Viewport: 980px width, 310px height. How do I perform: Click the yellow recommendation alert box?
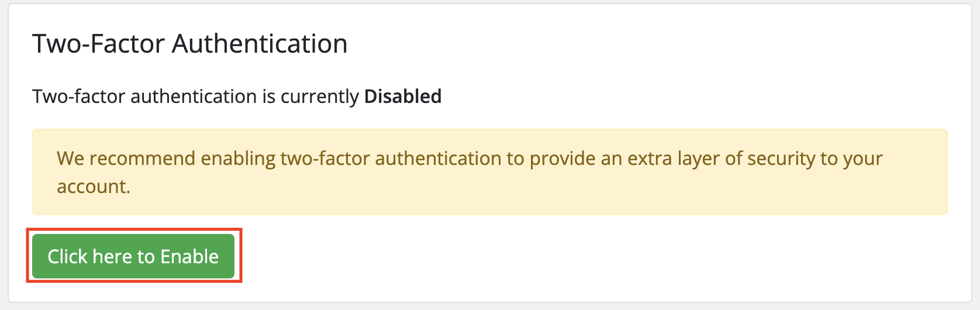coord(490,172)
